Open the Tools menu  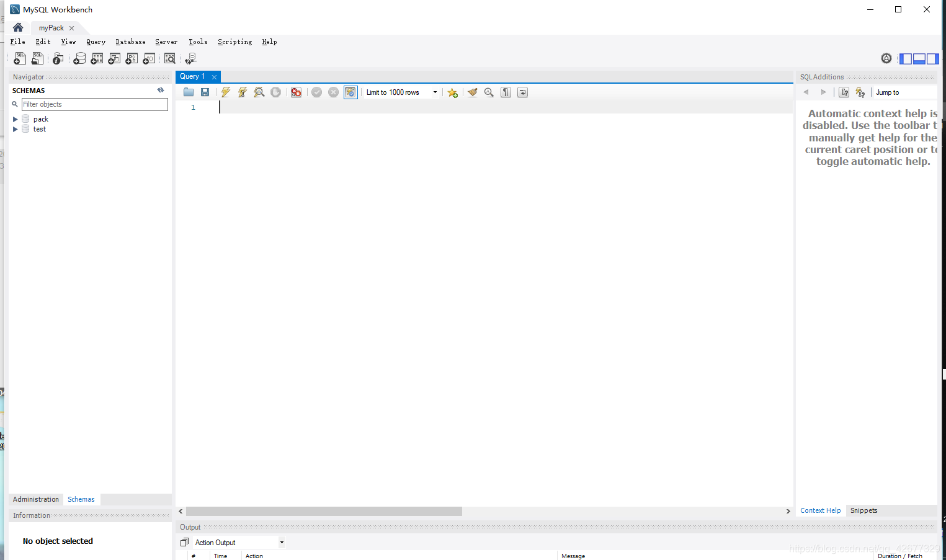[198, 42]
